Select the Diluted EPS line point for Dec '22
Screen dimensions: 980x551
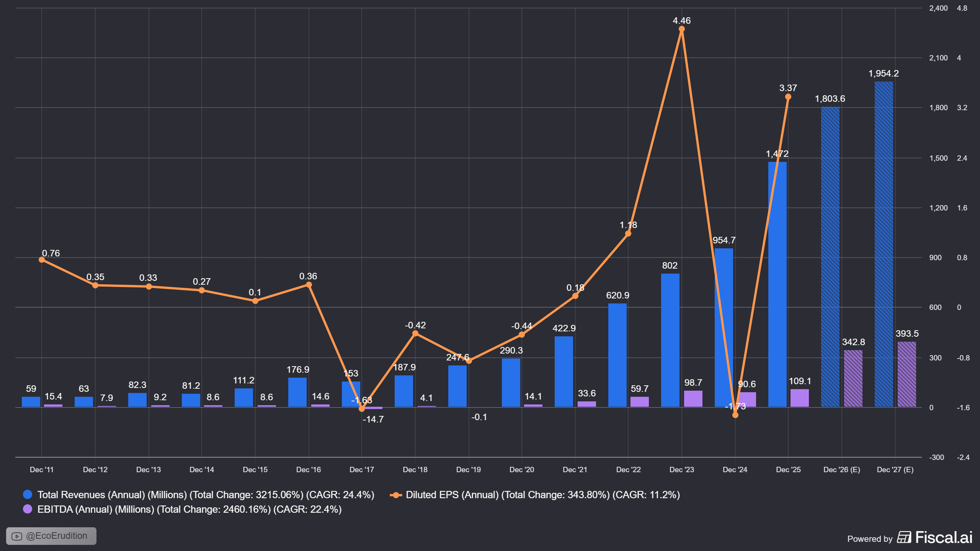(628, 233)
